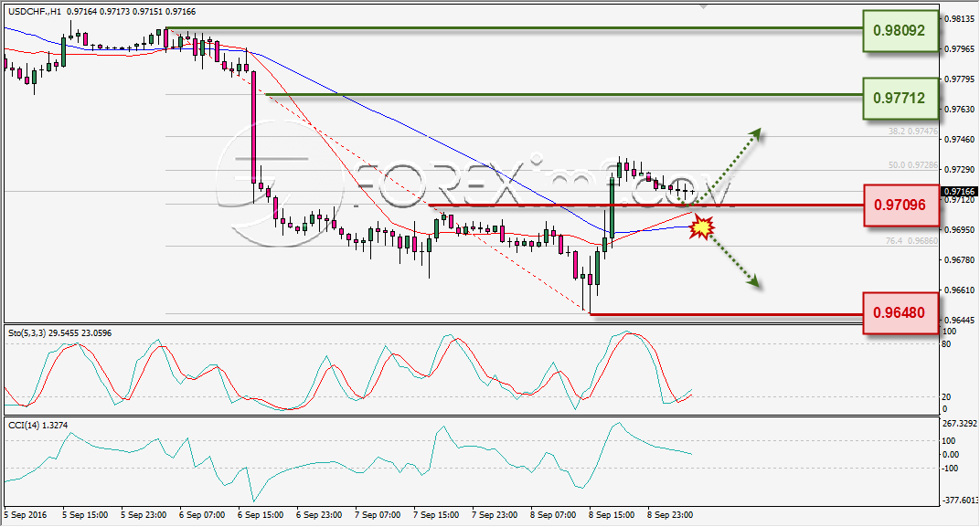The image size is (980, 527).
Task: Click the Fibonacci label 76.4 0.96860
Action: click(911, 240)
